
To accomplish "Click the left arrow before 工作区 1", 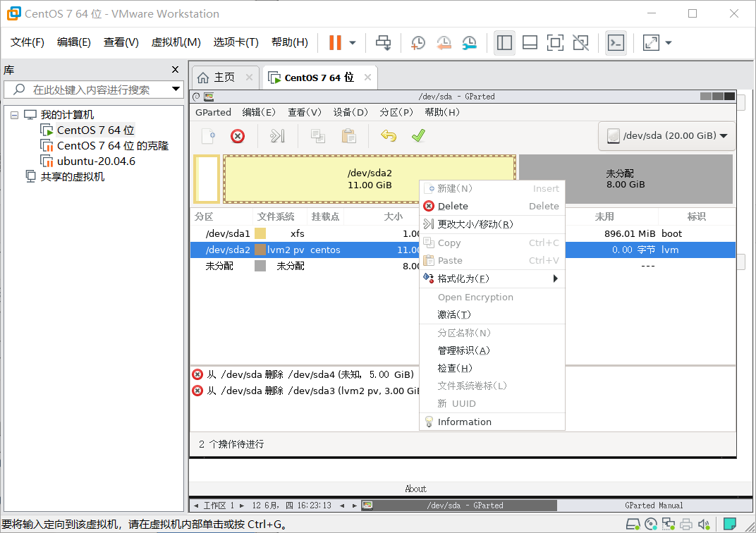I will tap(196, 506).
